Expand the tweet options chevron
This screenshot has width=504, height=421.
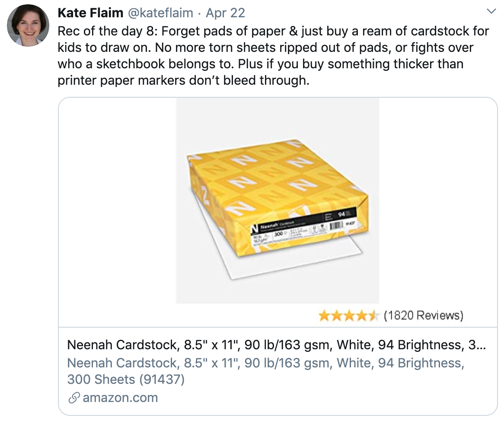tap(491, 11)
